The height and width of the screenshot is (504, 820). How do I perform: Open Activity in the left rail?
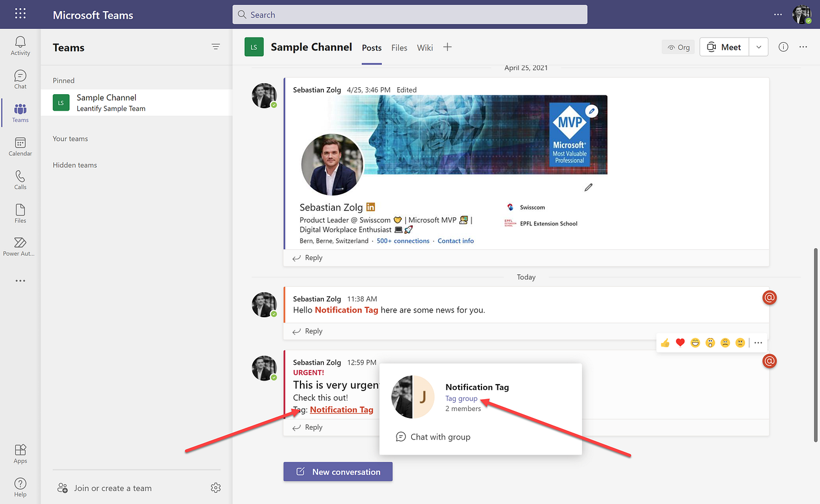20,46
